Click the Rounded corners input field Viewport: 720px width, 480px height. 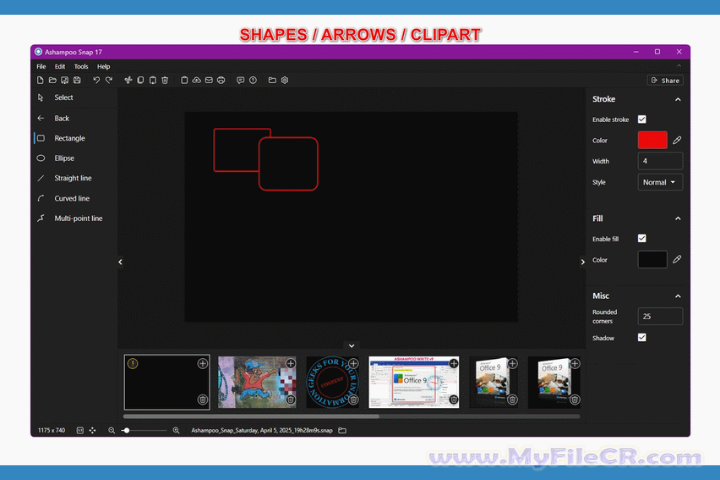pos(660,316)
